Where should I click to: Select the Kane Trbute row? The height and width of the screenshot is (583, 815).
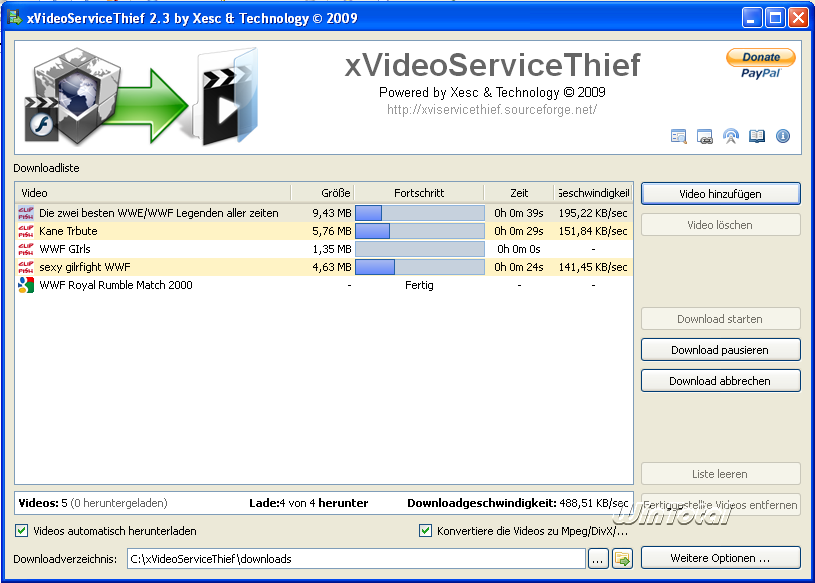[324, 231]
